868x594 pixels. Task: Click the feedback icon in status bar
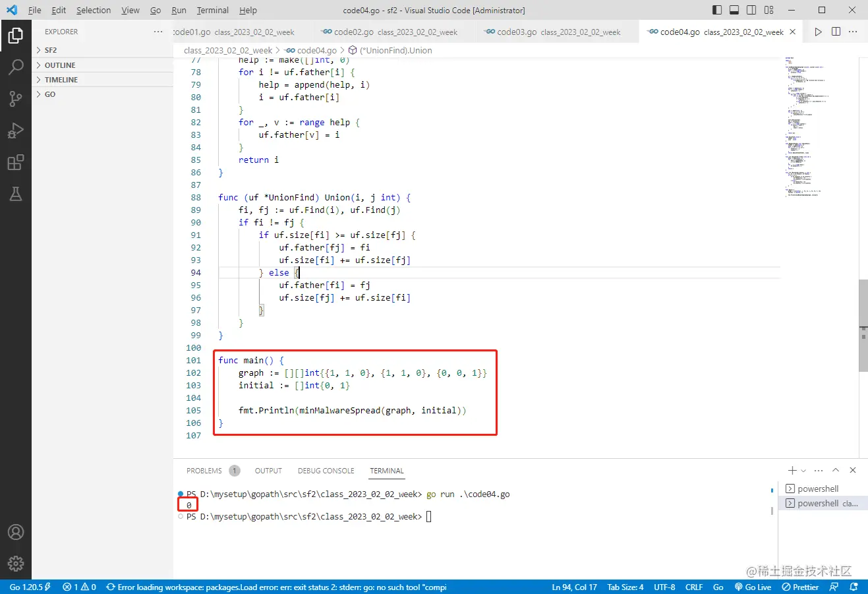(834, 587)
